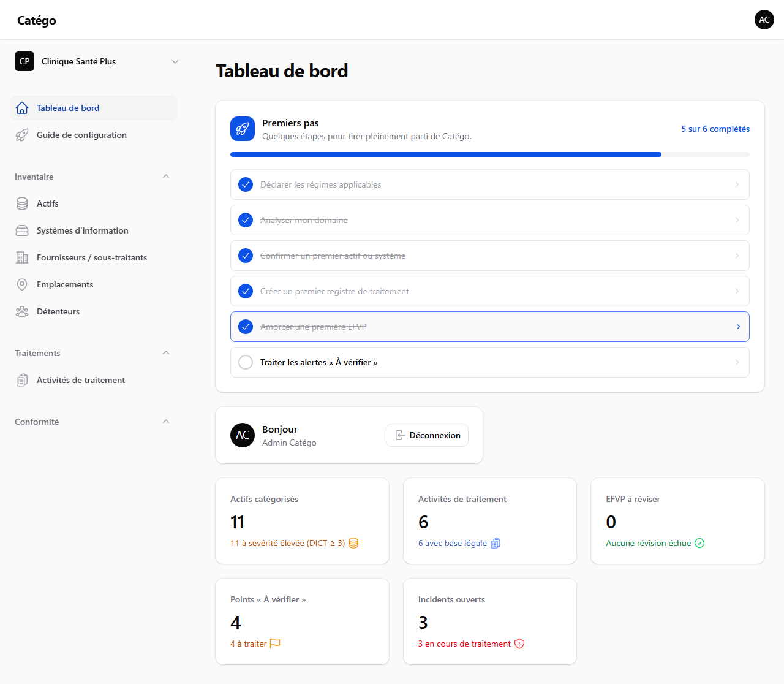
Task: Go to Détenteurs in the sidebar
Action: pos(93,311)
